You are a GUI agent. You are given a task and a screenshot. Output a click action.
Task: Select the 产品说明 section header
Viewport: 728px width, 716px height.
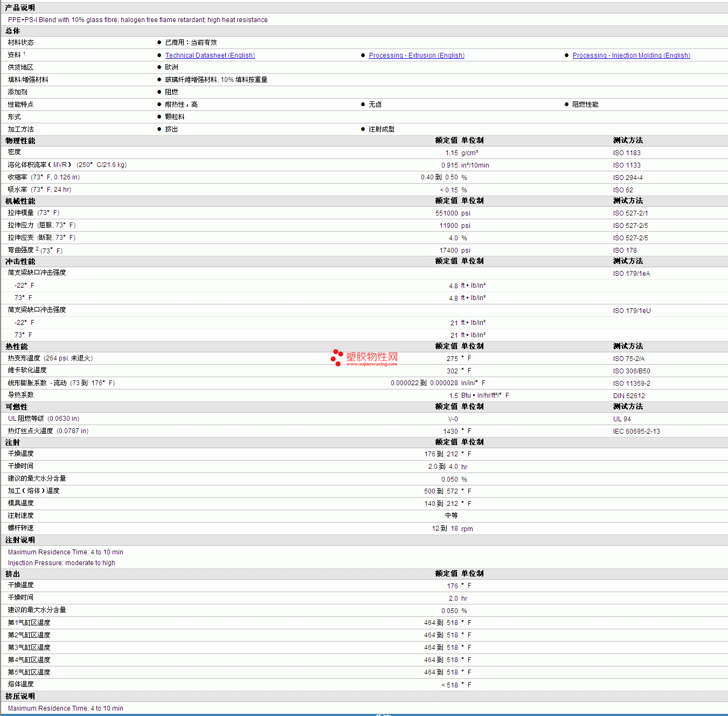tap(20, 8)
